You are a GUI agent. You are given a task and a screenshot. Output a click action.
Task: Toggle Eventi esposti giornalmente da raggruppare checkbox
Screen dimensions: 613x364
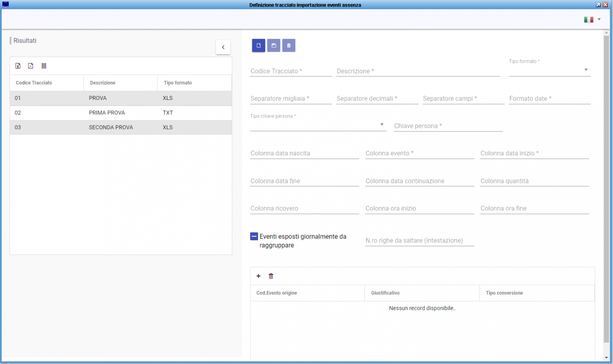coord(254,237)
